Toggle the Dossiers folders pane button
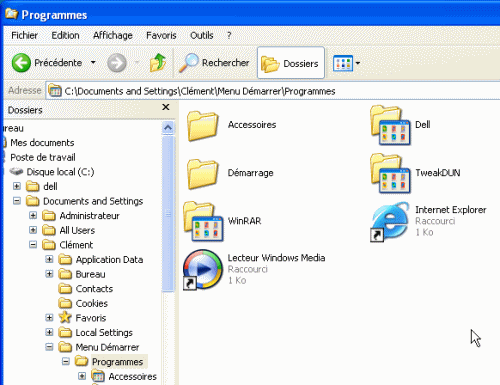Image resolution: width=500 pixels, height=385 pixels. 291,63
